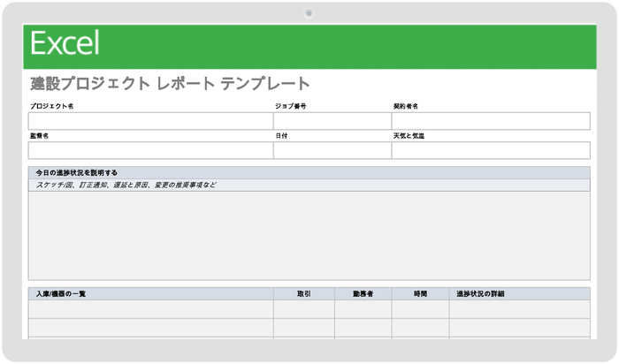Image resolution: width=619 pixels, height=364 pixels.
Task: Click the 今日の進捗状況を説明する section header
Action: (309, 173)
